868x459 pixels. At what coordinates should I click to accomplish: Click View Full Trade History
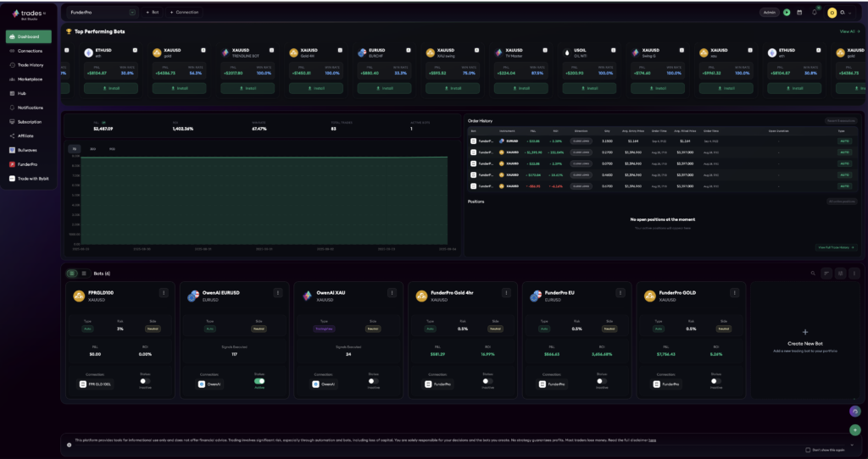836,247
